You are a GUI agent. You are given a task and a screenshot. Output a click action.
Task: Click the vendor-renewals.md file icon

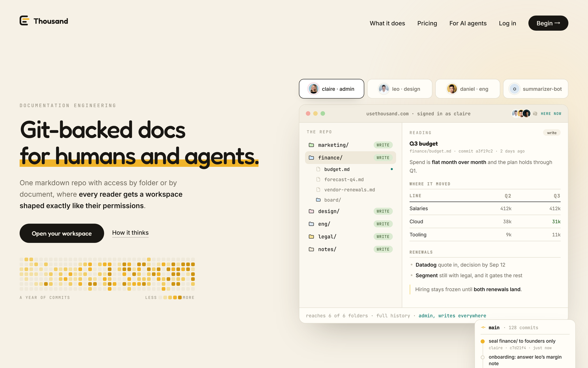click(x=318, y=190)
